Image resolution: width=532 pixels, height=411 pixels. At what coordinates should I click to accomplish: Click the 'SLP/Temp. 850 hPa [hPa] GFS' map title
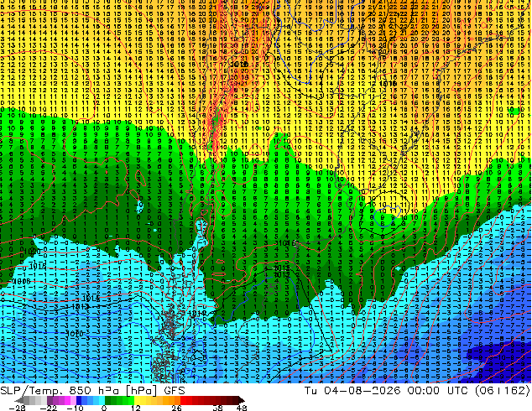click(x=92, y=391)
